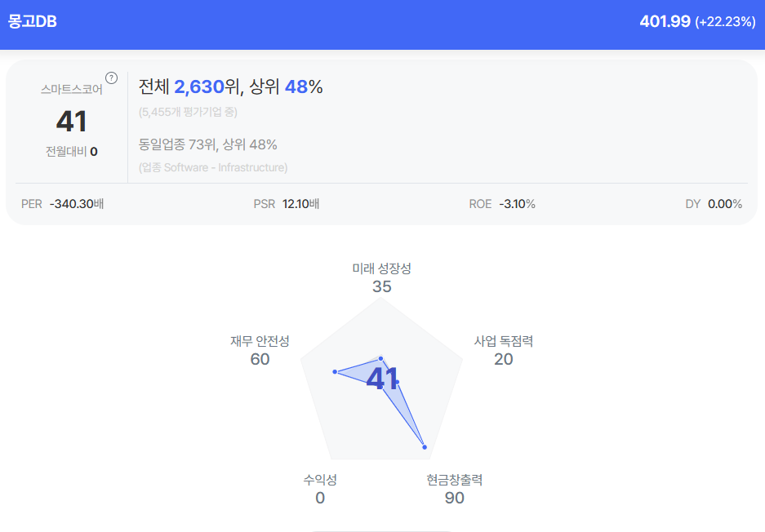This screenshot has width=765, height=532.
Task: Click the radar chart's left data point
Action: (335, 372)
